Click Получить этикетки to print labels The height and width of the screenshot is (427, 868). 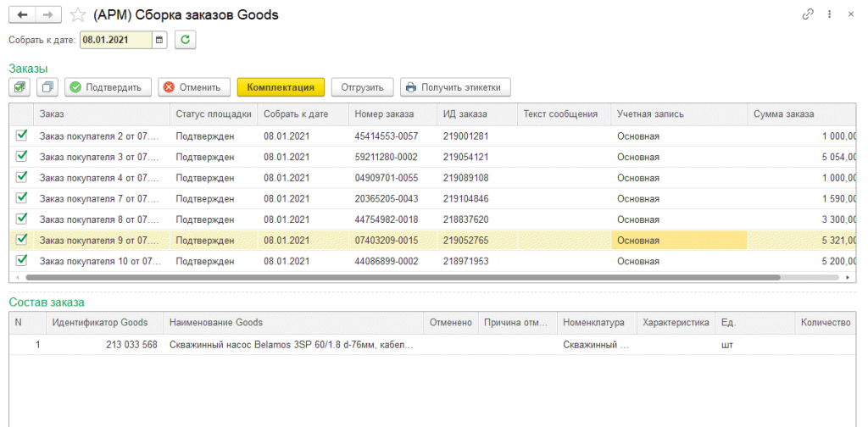click(455, 87)
